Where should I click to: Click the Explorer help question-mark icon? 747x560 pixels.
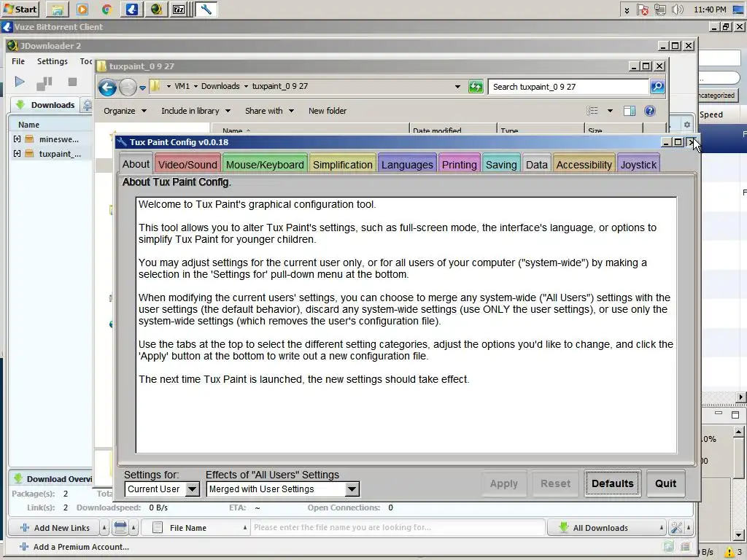point(649,111)
